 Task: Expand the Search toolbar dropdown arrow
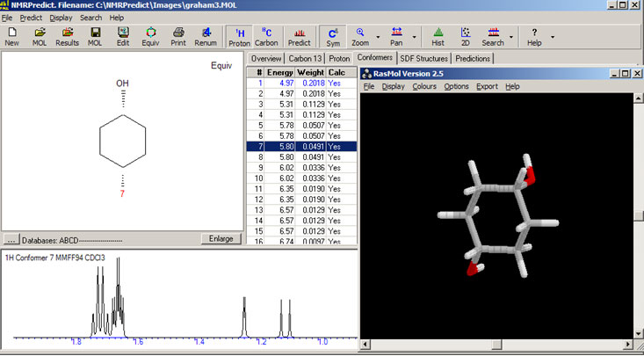click(x=512, y=37)
